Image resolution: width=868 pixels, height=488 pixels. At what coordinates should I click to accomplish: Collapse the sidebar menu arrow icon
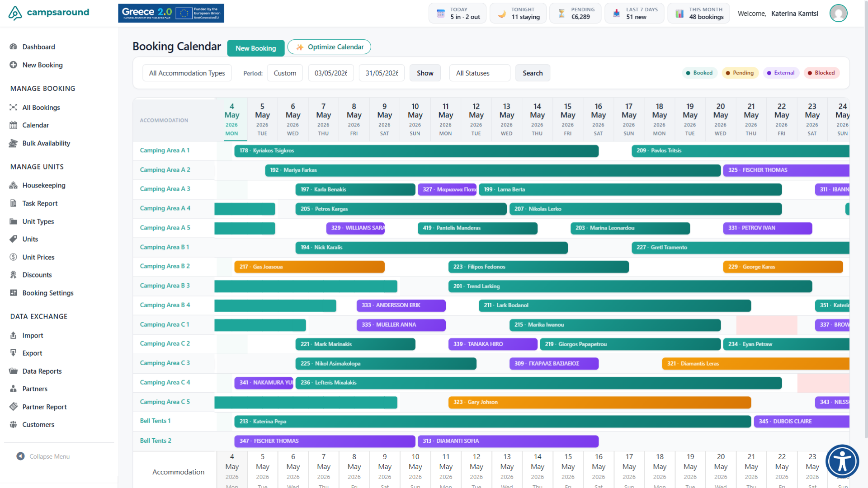pyautogui.click(x=20, y=456)
